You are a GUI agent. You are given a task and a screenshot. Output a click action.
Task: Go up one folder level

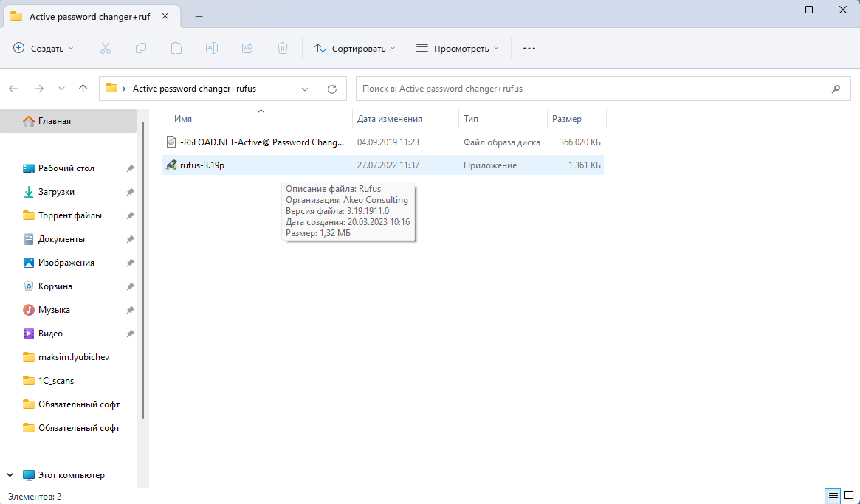83,89
